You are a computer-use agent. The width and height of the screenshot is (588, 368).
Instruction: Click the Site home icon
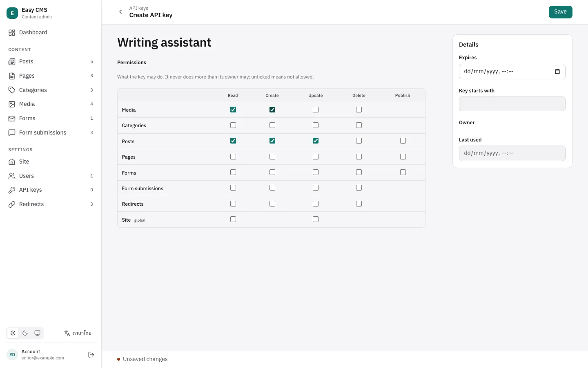tap(12, 162)
